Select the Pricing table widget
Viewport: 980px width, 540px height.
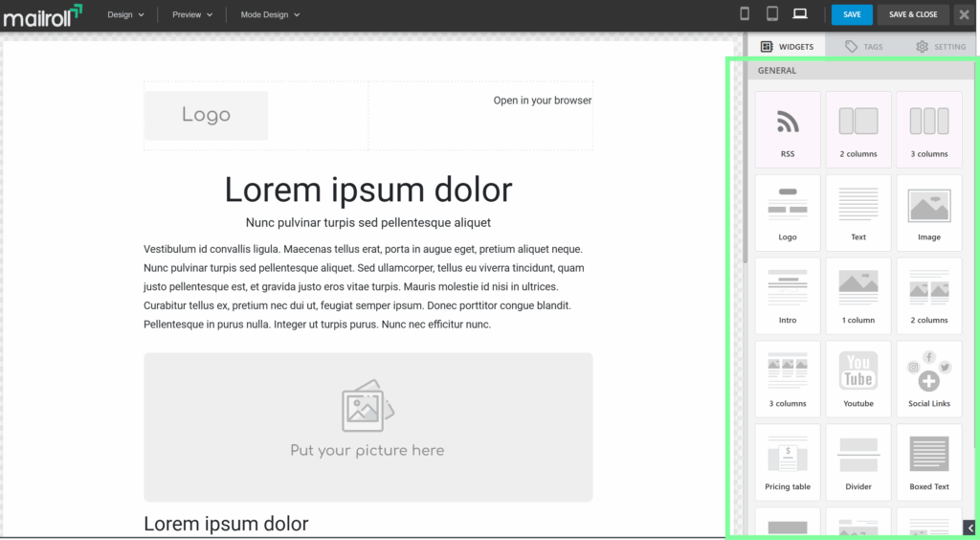pyautogui.click(x=788, y=461)
